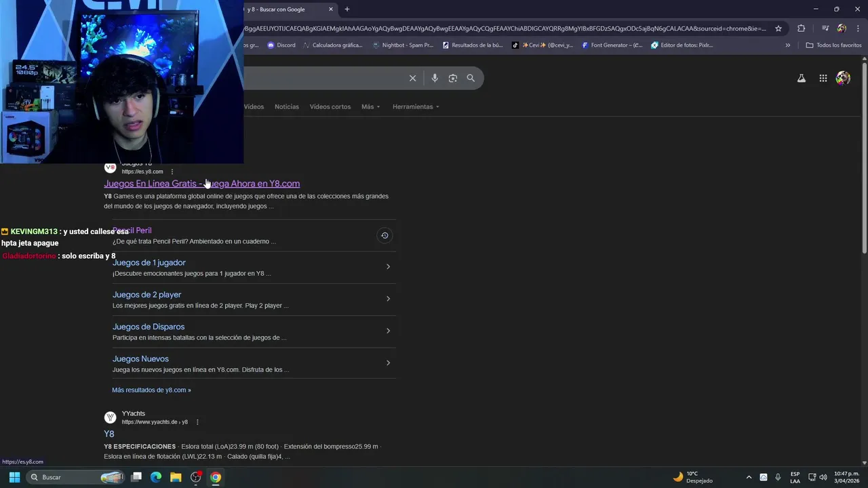Open OBS Studio from taskbar
Viewport: 868px width, 488px height.
(x=196, y=477)
